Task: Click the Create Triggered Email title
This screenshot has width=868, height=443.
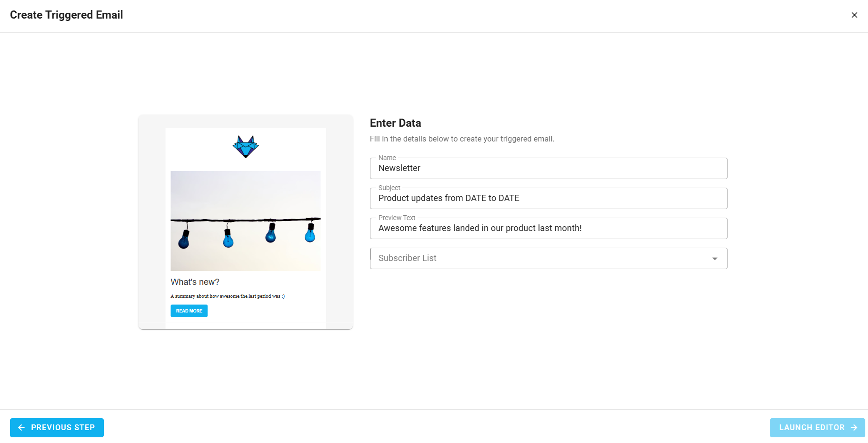Action: coord(66,15)
